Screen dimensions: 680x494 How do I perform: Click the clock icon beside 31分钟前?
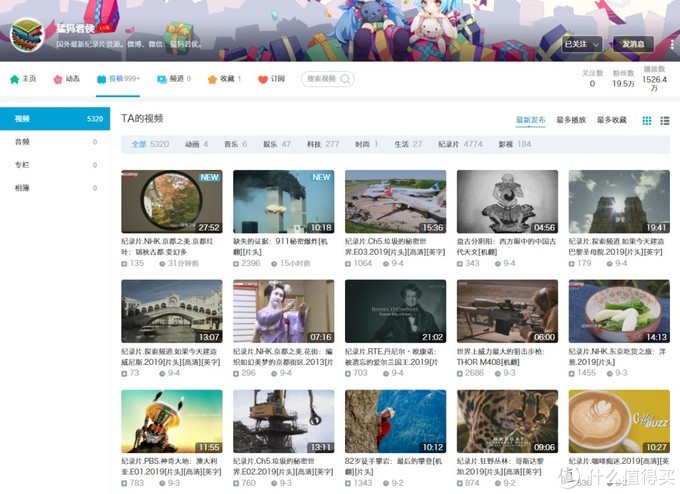tap(162, 264)
